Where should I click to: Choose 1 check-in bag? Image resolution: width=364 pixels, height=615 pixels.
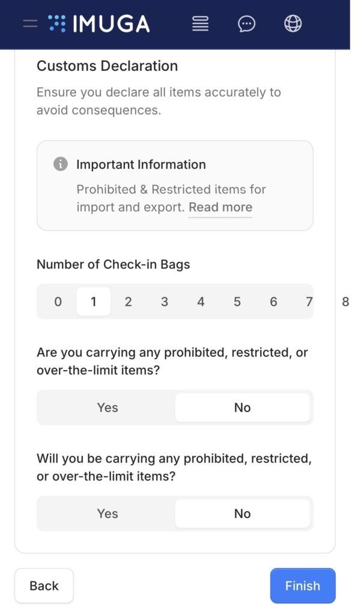[x=93, y=301]
